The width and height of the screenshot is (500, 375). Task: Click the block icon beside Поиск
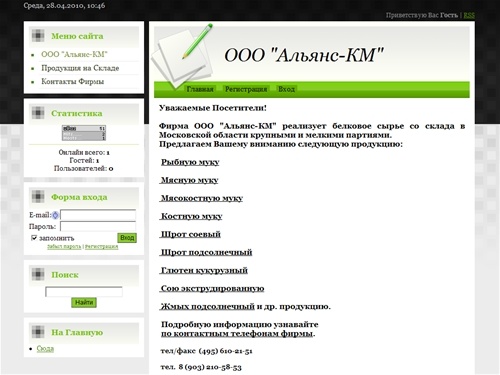(38, 274)
